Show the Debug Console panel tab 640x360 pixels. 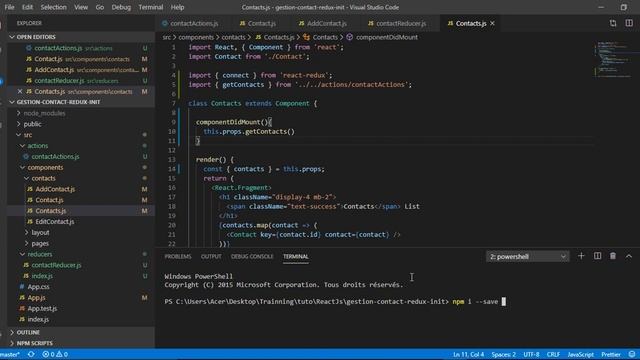[252, 256]
